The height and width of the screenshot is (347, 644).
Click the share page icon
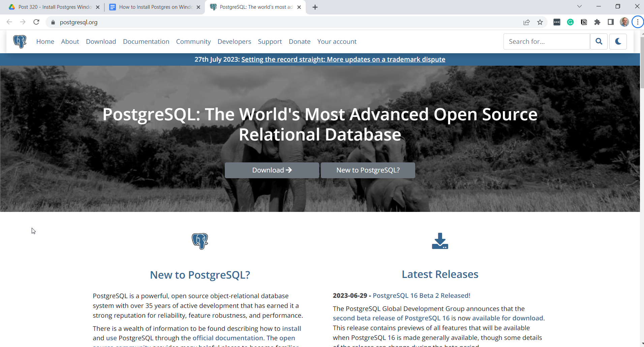pyautogui.click(x=526, y=22)
